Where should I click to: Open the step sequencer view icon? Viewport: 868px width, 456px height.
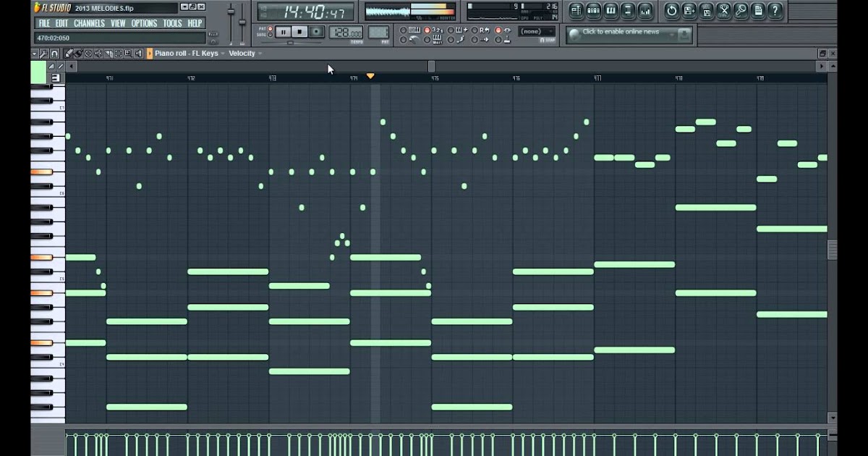coord(593,10)
